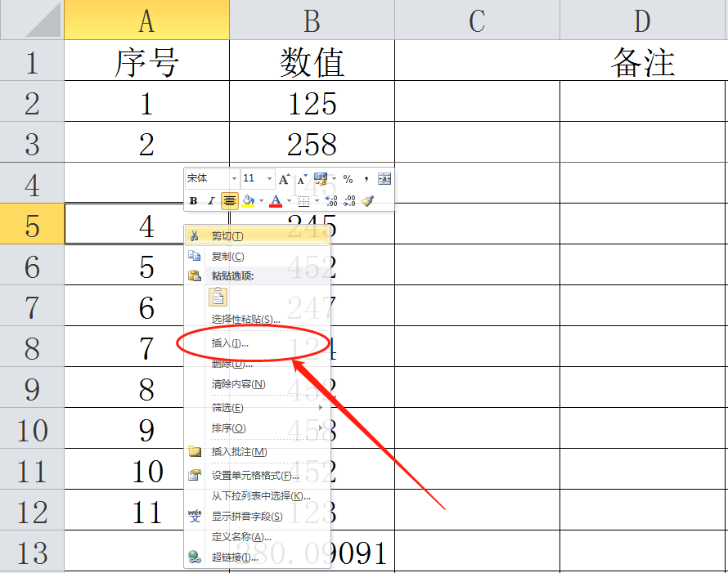728x573 pixels.
Task: Click cell A12 containing 11
Action: pyautogui.click(x=124, y=510)
